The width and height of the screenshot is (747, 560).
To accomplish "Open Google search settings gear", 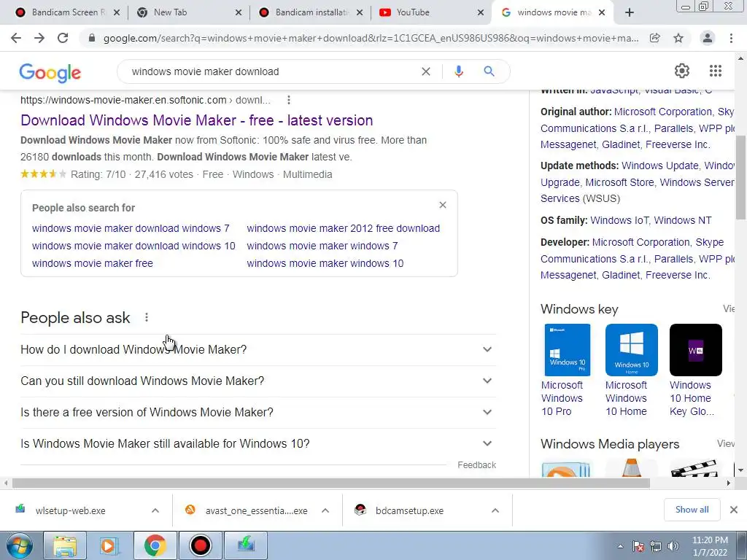I will (682, 71).
